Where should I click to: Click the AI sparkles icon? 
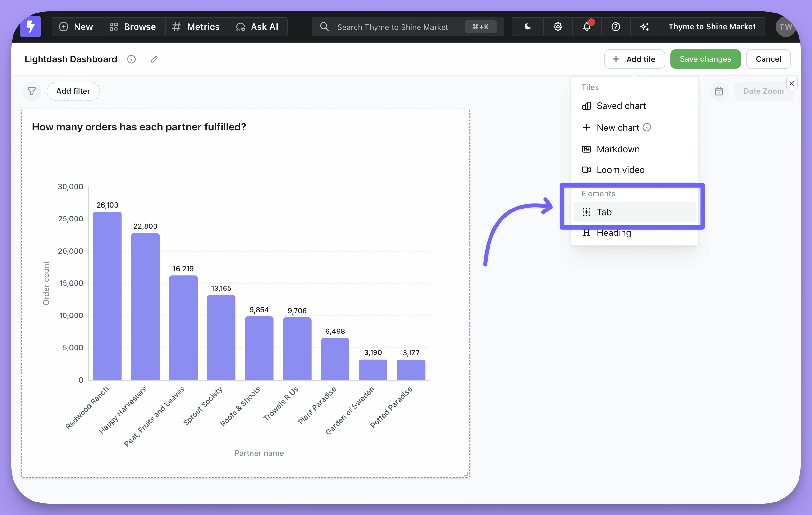pos(644,27)
